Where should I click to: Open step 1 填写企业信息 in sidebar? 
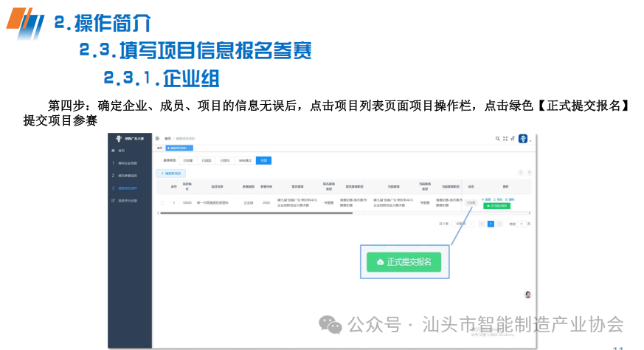[128, 163]
